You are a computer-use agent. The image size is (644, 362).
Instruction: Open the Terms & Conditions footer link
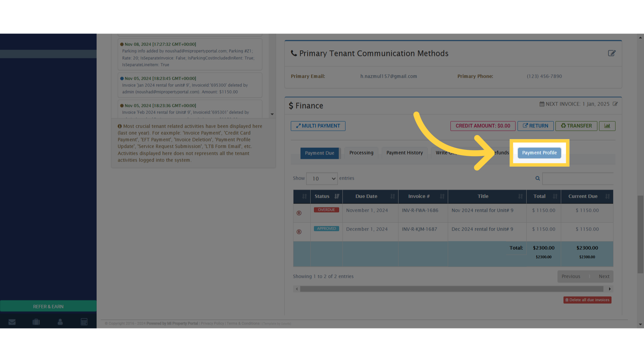243,323
